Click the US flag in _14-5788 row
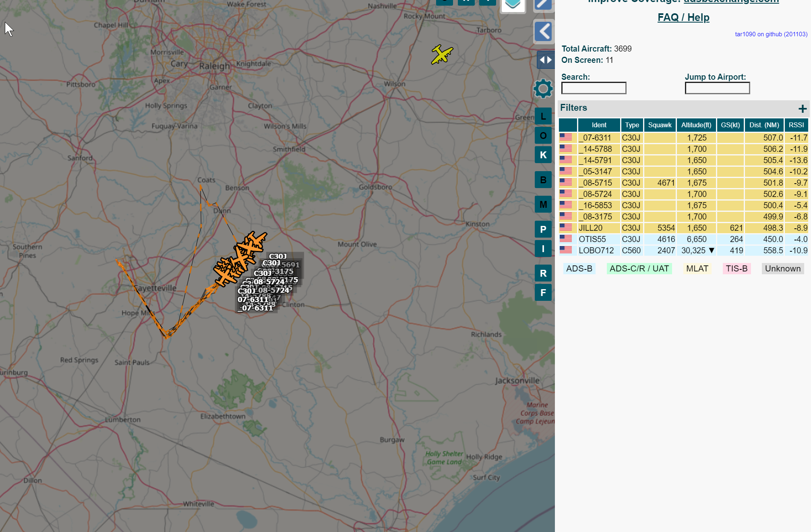811x532 pixels. (x=566, y=149)
